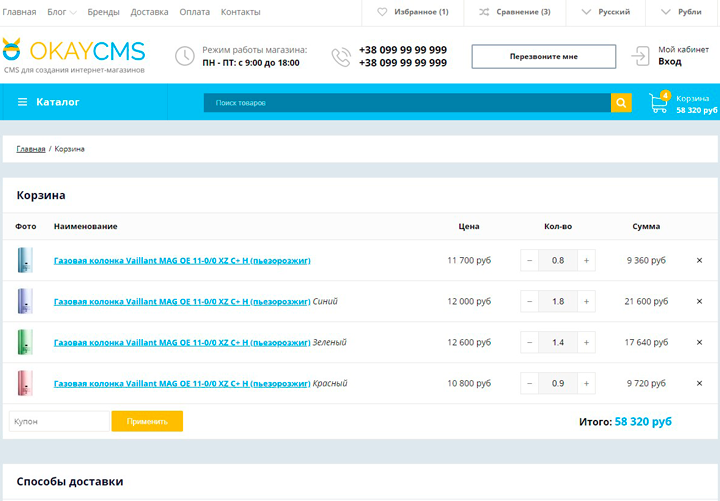The image size is (720, 501).
Task: Remove the Синий item with X icon
Action: 699,301
